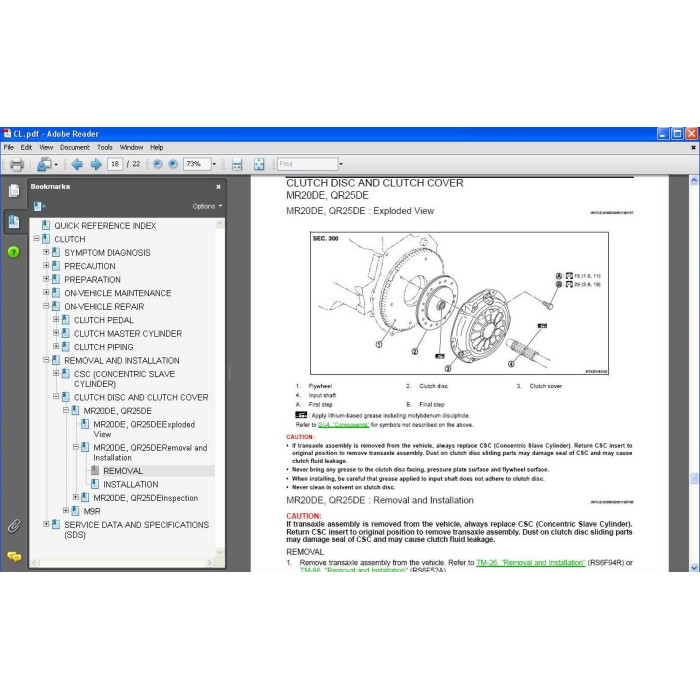Click the zoom out minus button
Viewport: 700px width, 700px height.
point(158,164)
